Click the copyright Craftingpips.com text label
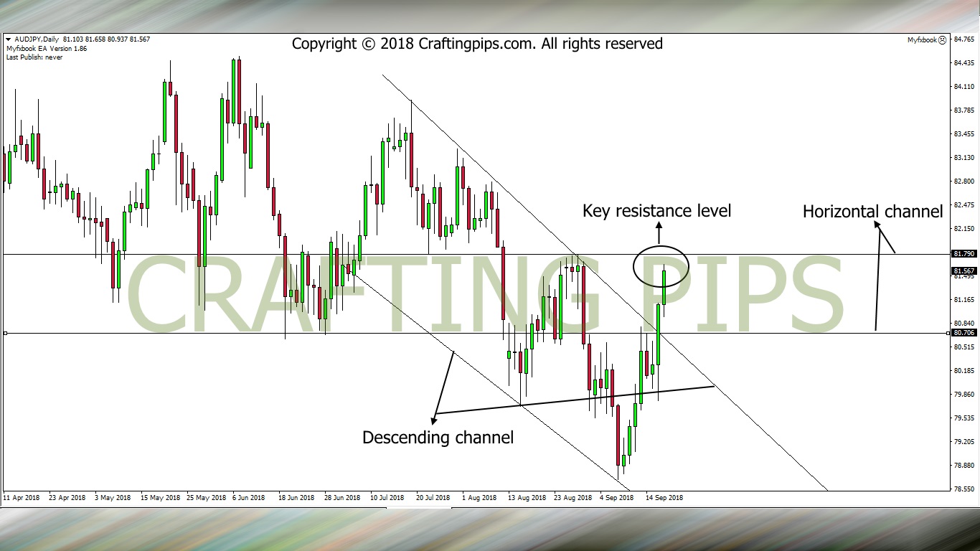Image resolution: width=980 pixels, height=551 pixels. (477, 44)
